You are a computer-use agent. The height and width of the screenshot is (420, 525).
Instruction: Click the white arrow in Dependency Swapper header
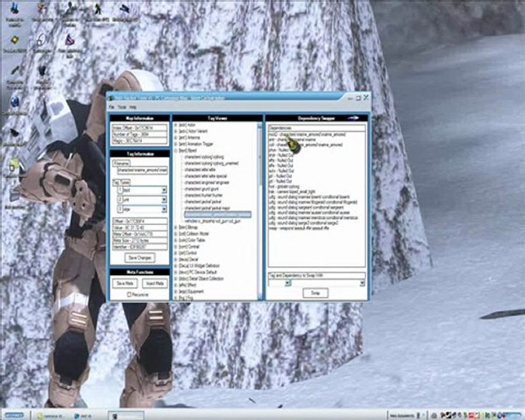click(353, 118)
